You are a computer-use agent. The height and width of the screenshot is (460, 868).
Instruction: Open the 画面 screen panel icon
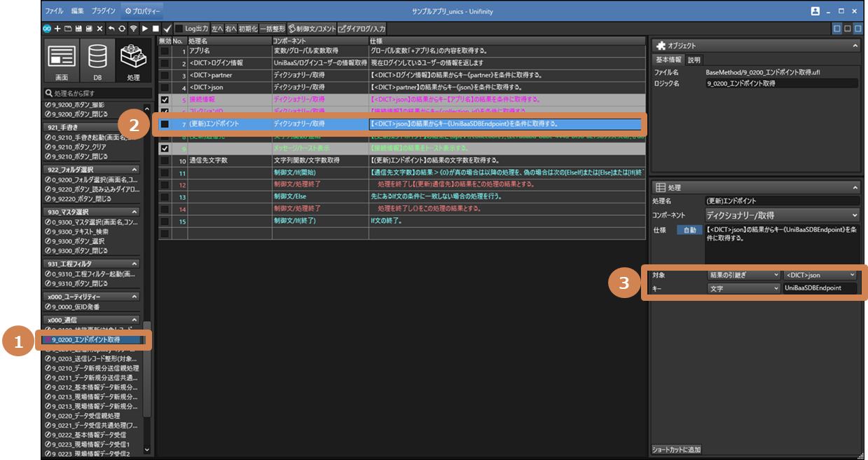click(x=62, y=62)
